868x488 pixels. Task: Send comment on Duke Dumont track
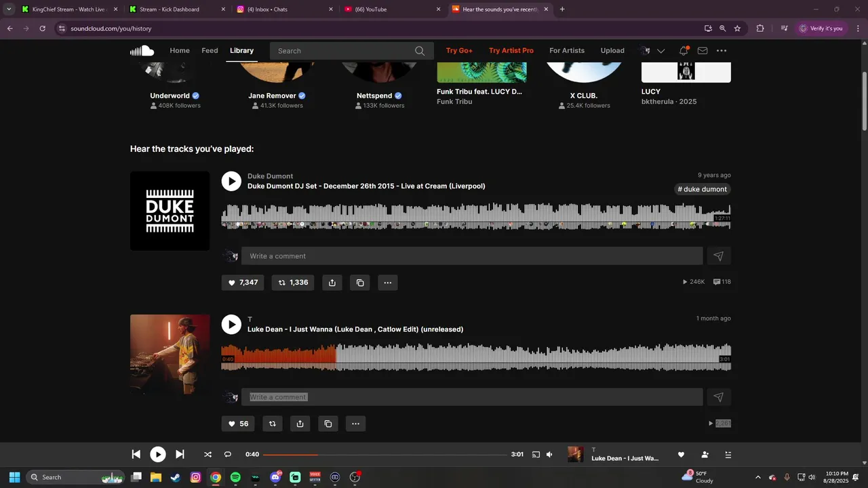coord(719,256)
